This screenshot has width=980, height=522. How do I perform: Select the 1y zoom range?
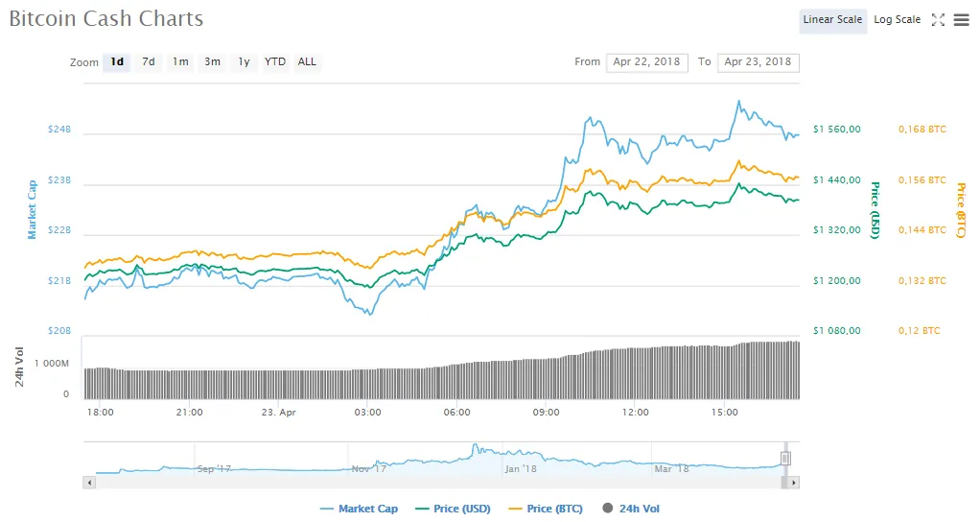(244, 61)
